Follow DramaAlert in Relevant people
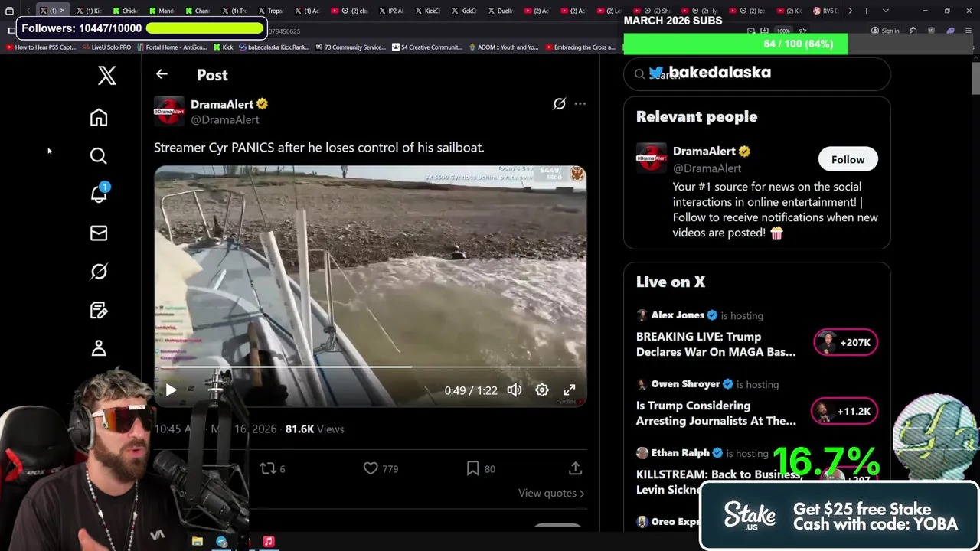Image resolution: width=980 pixels, height=551 pixels. point(848,159)
